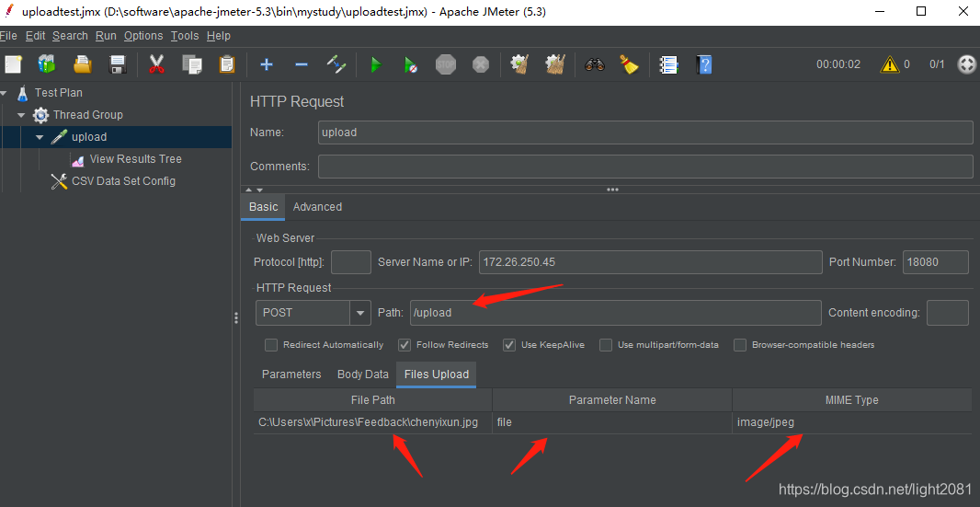
Task: Enable Browser-compatible headers checkbox
Action: 740,345
